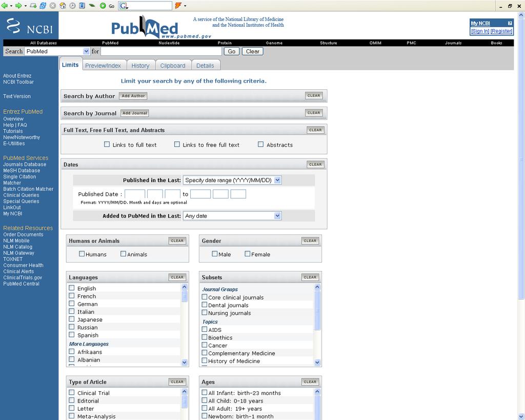This screenshot has width=525, height=420.
Task: Click the green browser Back arrow
Action: tap(4, 6)
